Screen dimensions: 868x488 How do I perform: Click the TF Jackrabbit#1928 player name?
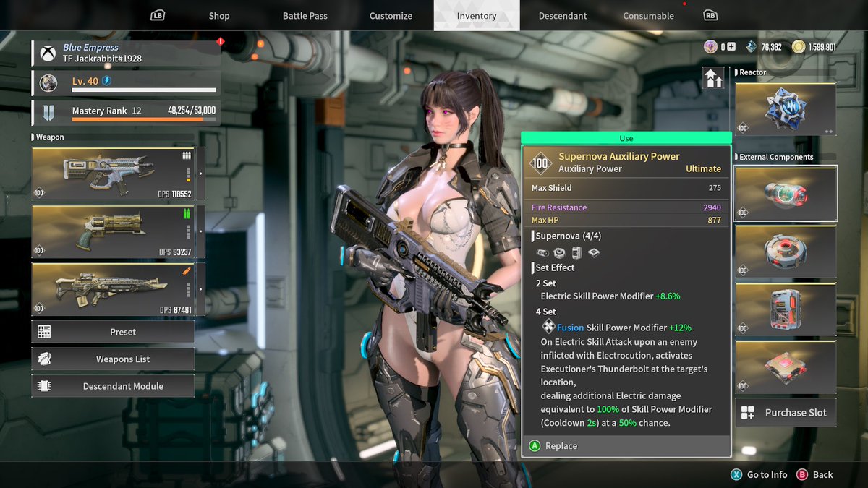point(103,59)
